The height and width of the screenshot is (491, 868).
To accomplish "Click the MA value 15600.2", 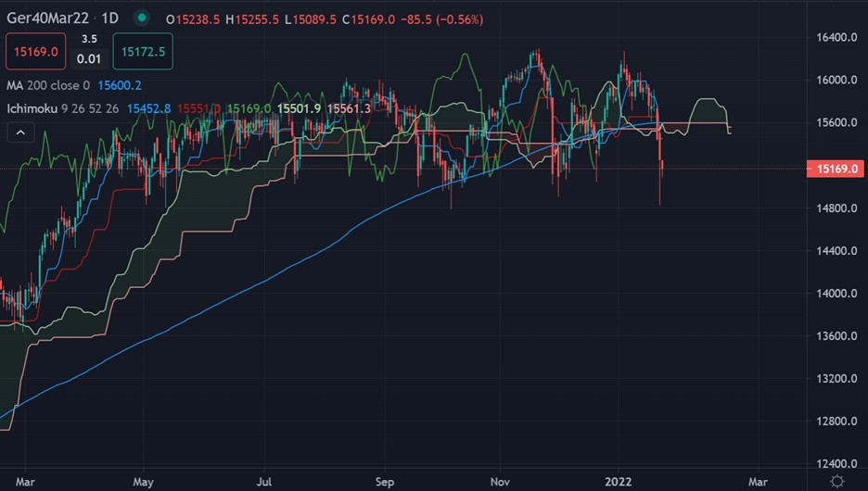I will [120, 86].
